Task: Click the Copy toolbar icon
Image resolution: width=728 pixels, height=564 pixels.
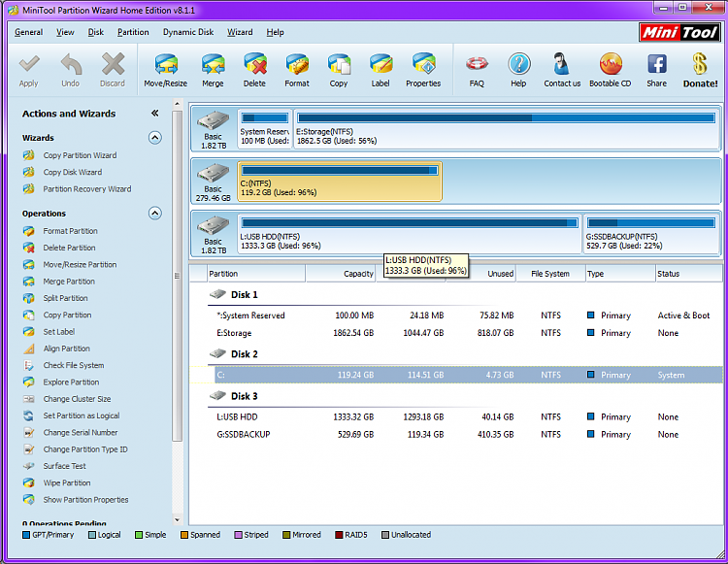Action: (x=339, y=64)
